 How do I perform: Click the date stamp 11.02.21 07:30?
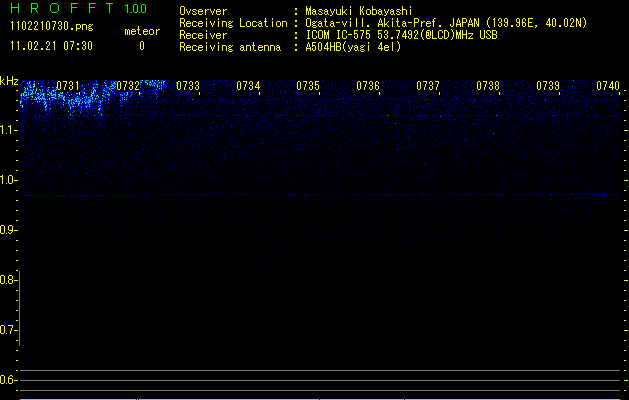[51, 46]
